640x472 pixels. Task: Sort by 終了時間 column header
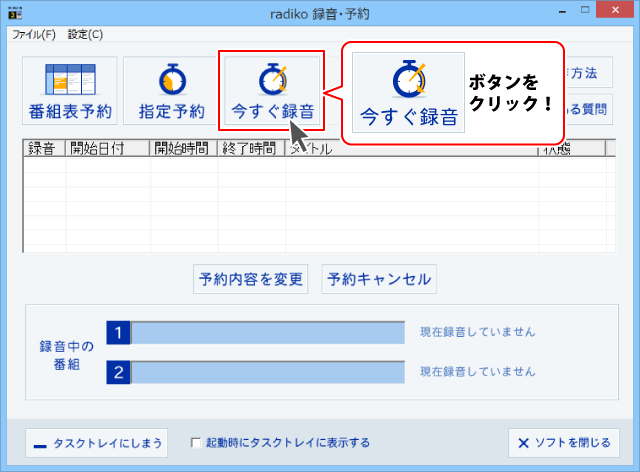point(251,148)
